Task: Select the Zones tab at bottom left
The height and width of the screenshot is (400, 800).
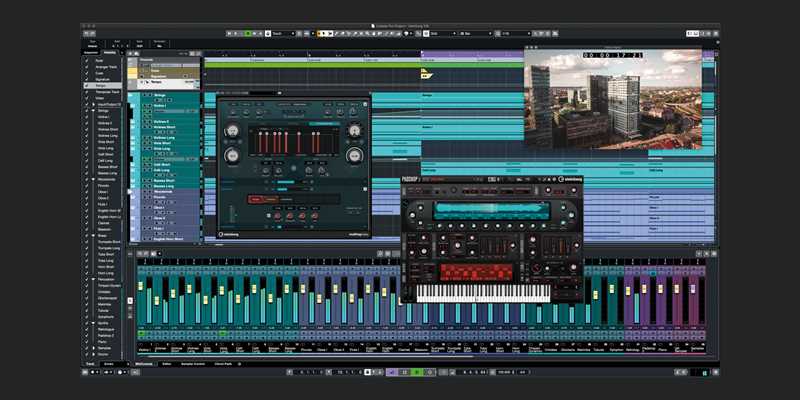Action: [109, 364]
